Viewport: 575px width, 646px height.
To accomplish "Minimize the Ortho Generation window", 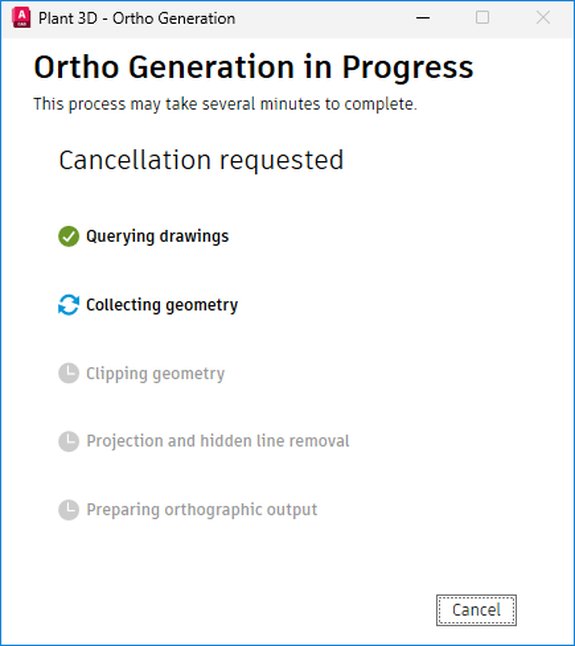I will (x=423, y=18).
